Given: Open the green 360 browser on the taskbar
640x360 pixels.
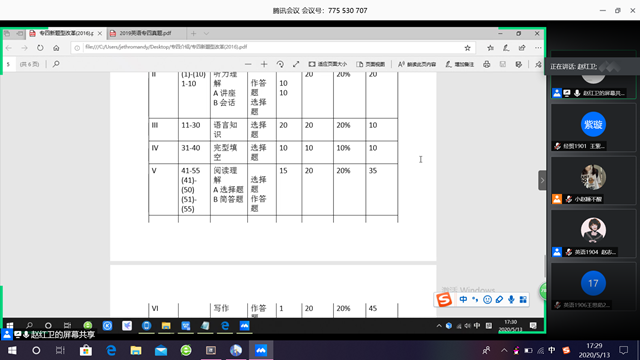Looking at the screenshot, I should click(186, 350).
